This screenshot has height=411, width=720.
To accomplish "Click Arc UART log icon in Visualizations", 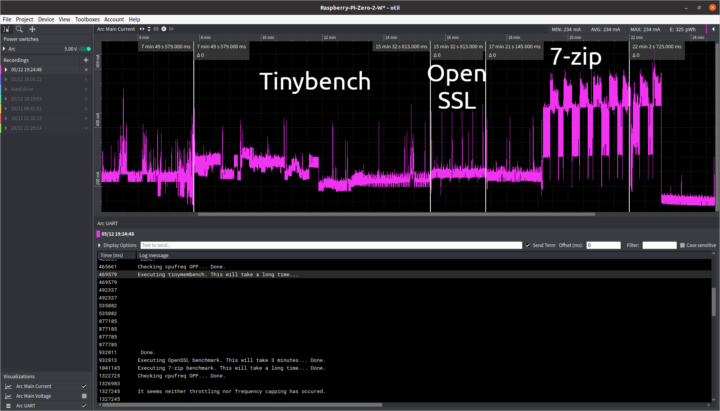I will (x=8, y=406).
